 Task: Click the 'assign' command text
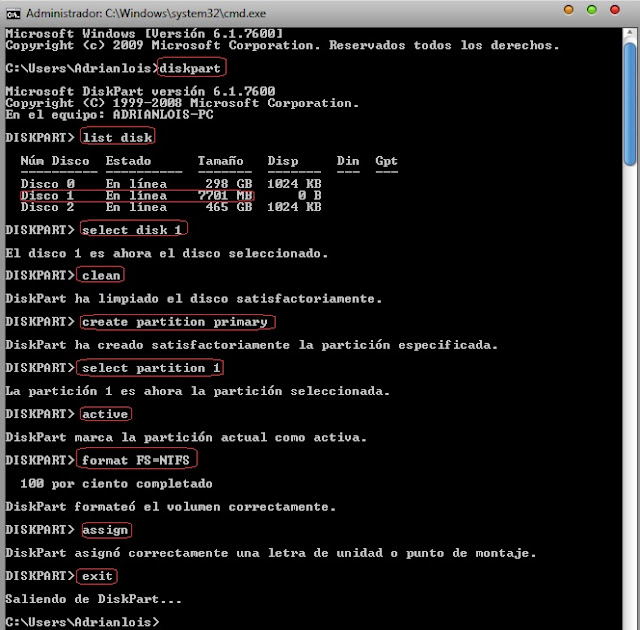(105, 530)
